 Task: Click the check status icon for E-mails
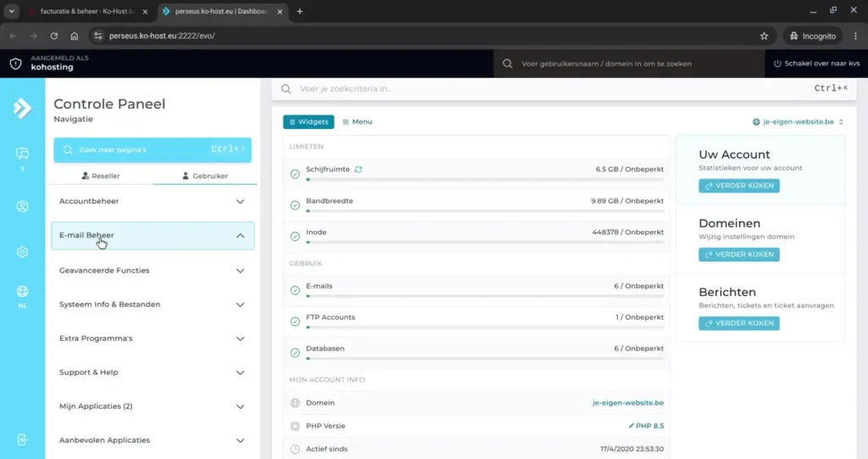[x=295, y=290]
